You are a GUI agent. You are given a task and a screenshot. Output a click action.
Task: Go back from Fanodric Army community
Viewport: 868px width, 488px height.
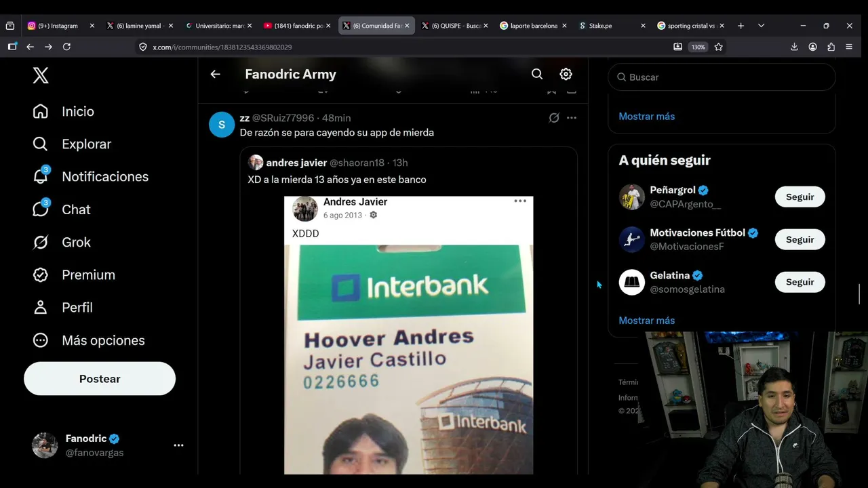point(215,75)
